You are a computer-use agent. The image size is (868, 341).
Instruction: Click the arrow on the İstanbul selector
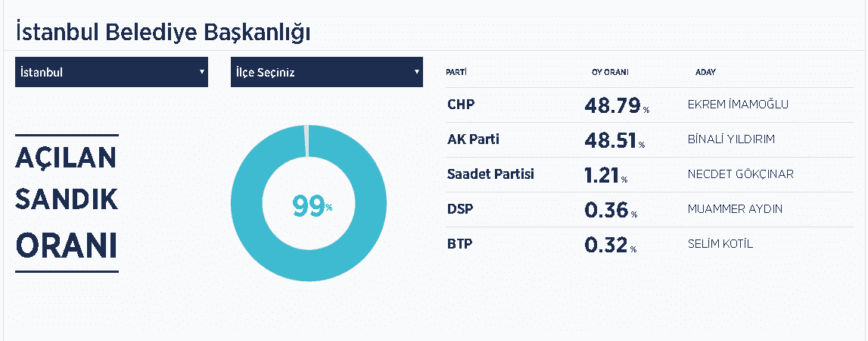click(201, 72)
